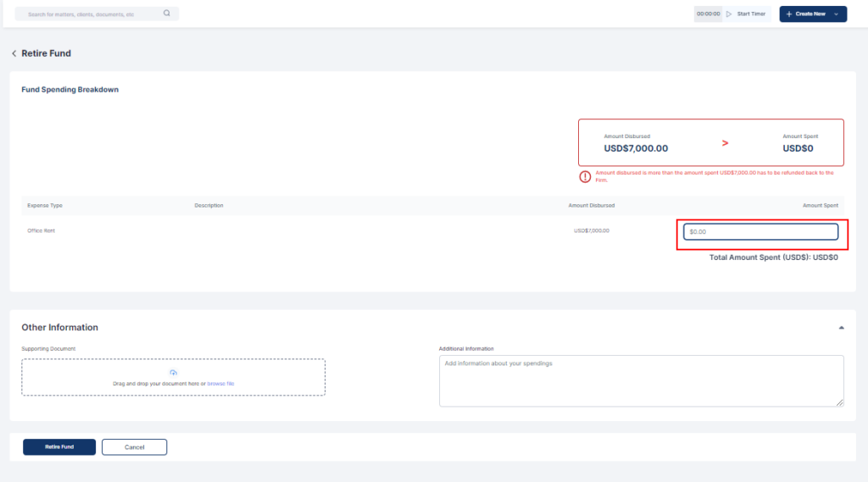Click the red warning exclamation icon

[x=585, y=176]
